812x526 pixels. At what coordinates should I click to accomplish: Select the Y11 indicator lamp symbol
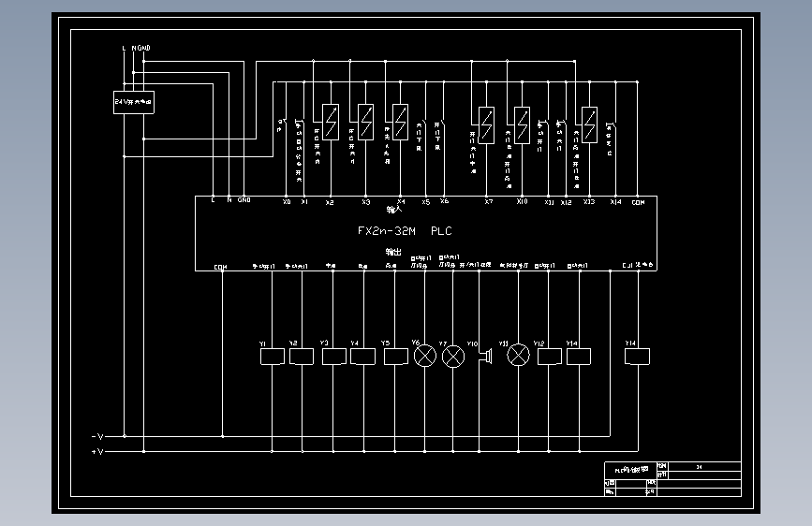518,355
